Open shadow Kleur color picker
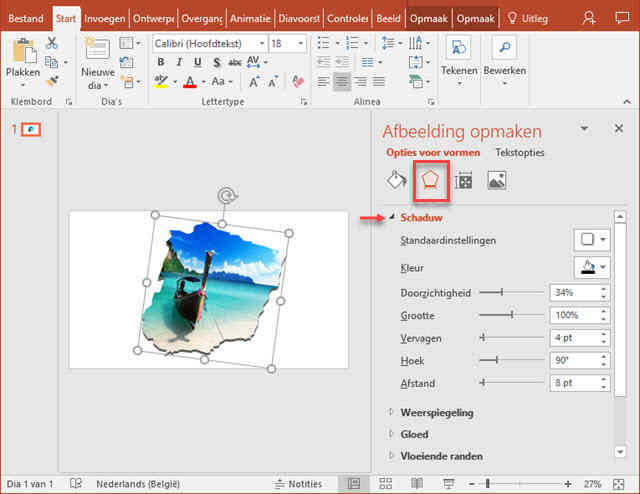 pyautogui.click(x=592, y=267)
